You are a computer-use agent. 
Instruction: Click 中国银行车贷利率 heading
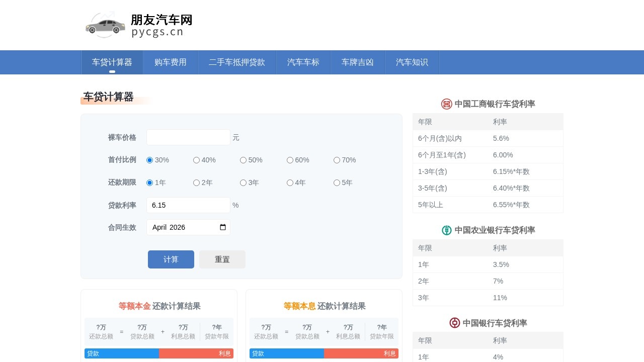click(x=495, y=323)
